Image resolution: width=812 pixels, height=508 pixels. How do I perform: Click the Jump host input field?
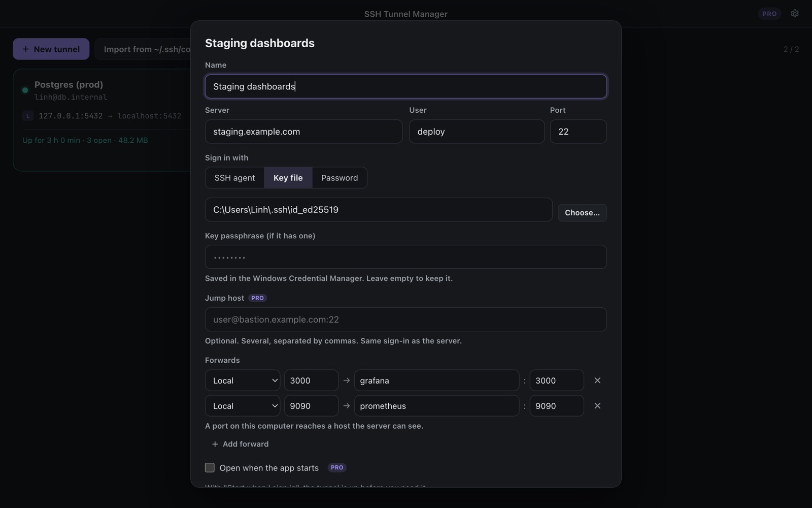406,320
